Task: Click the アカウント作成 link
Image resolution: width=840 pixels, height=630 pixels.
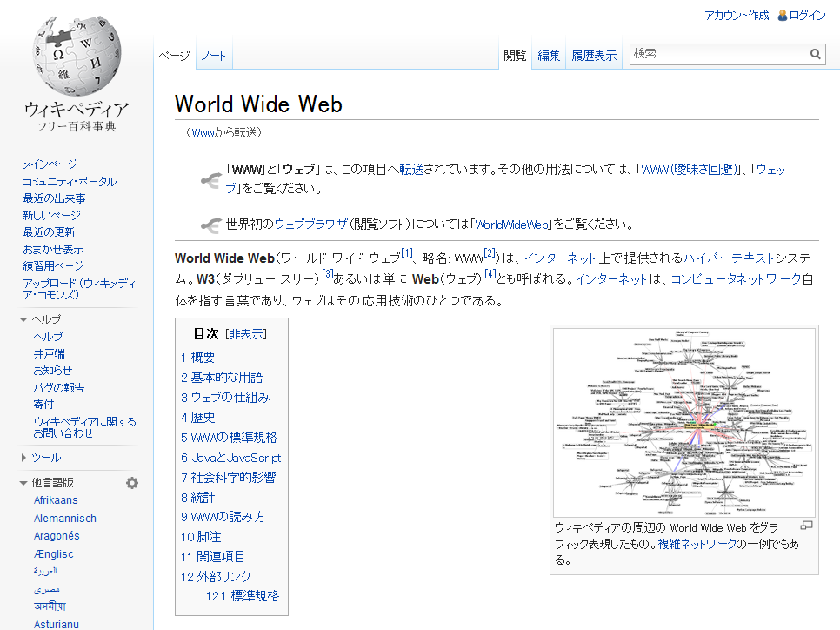Action: [x=737, y=16]
